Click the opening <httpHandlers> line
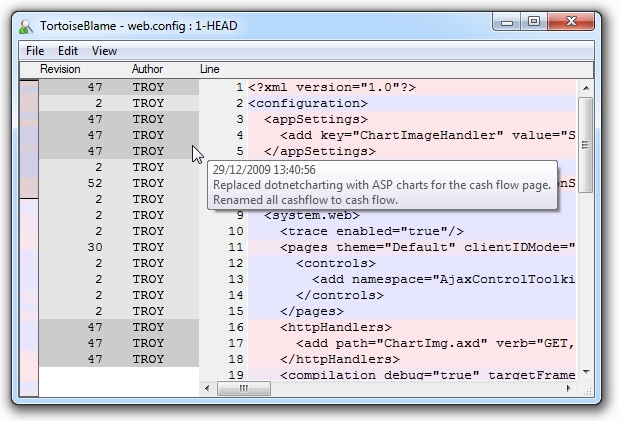620x421 pixels. click(336, 327)
